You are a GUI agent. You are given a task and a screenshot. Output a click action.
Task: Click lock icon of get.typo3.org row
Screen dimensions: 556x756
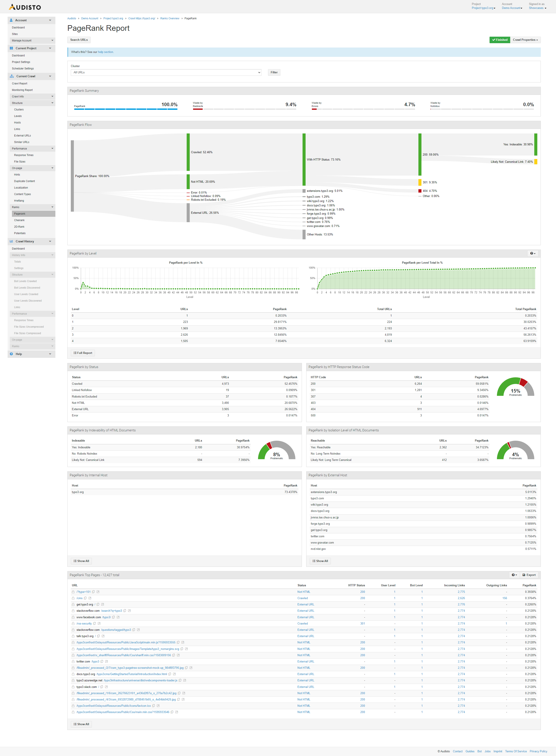coord(73,604)
